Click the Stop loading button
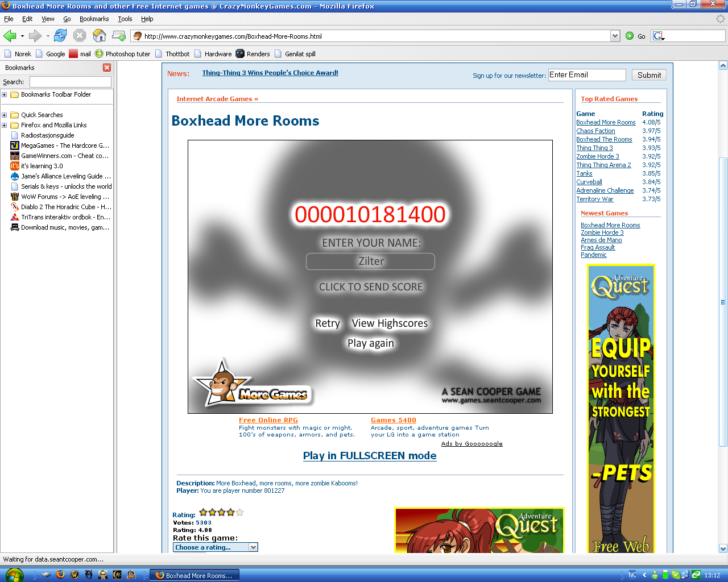The width and height of the screenshot is (728, 582). click(80, 36)
